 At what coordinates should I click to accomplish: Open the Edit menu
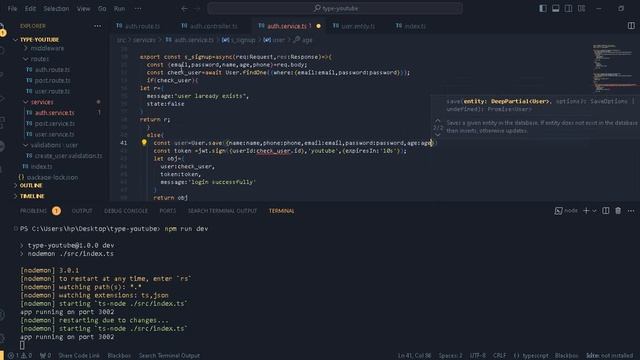[30, 9]
